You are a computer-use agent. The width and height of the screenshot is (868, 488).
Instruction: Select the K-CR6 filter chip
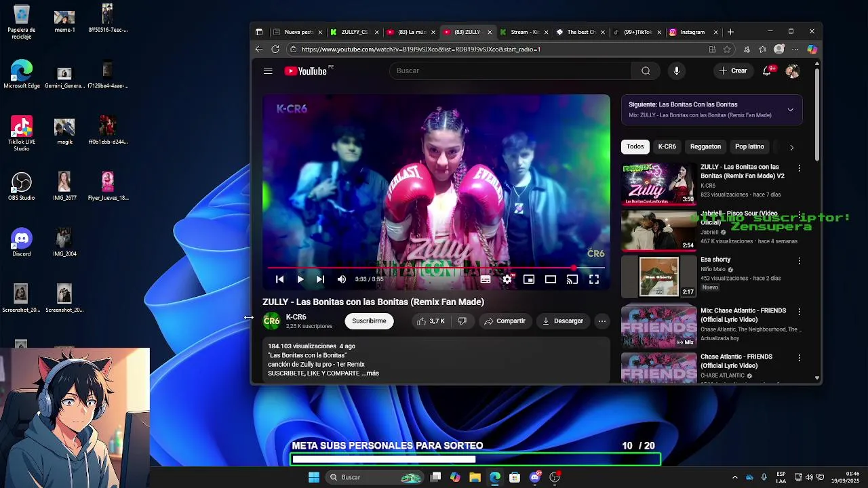click(667, 146)
